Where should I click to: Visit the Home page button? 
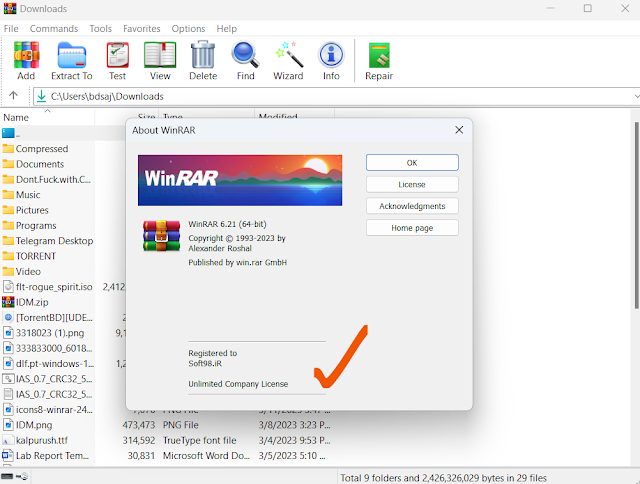[412, 228]
